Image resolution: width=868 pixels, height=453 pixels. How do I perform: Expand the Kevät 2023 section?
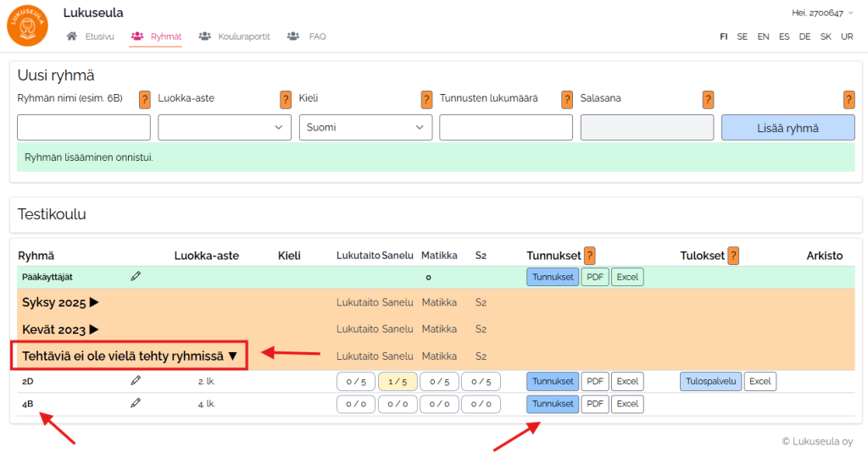tap(61, 329)
